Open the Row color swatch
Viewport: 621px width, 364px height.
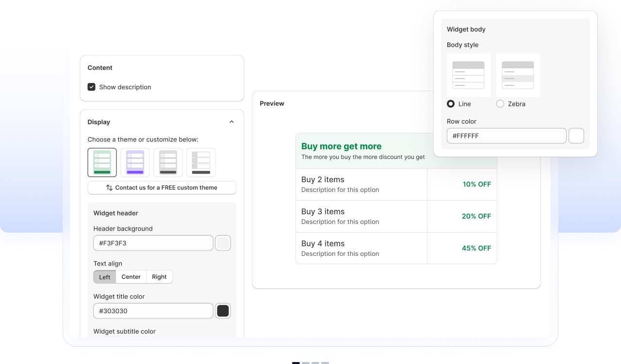576,136
